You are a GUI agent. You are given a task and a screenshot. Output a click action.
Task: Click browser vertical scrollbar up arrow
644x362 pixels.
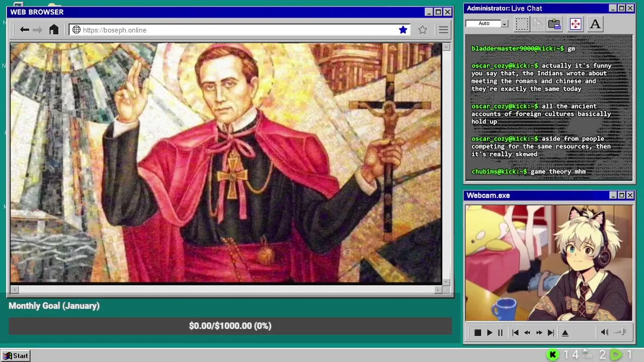[x=446, y=47]
